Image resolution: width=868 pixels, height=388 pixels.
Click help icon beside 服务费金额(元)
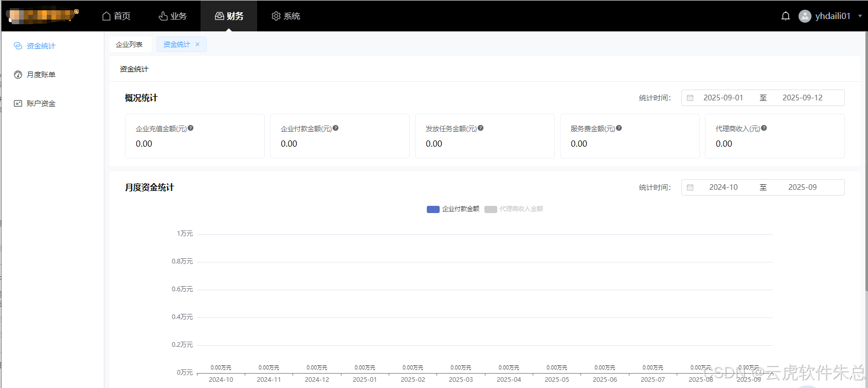pos(619,128)
